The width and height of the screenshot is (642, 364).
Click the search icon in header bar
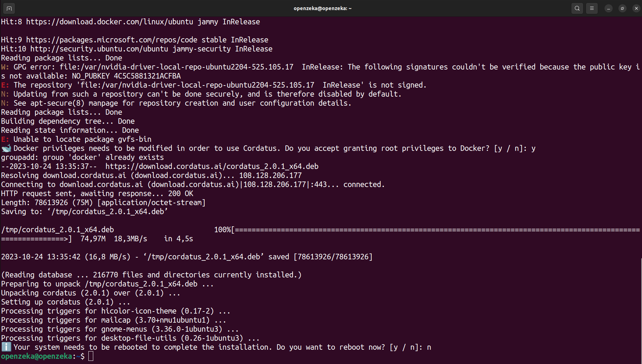pyautogui.click(x=577, y=8)
